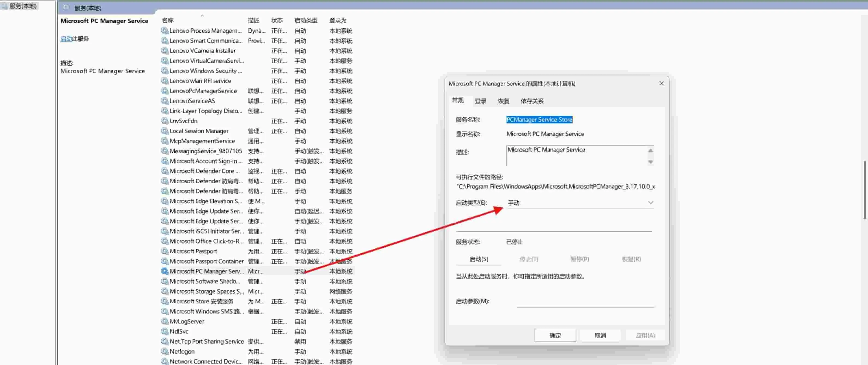Click the gear icon for Microsoft iSCSI Initiator Service
The width and height of the screenshot is (868, 365).
pos(164,231)
